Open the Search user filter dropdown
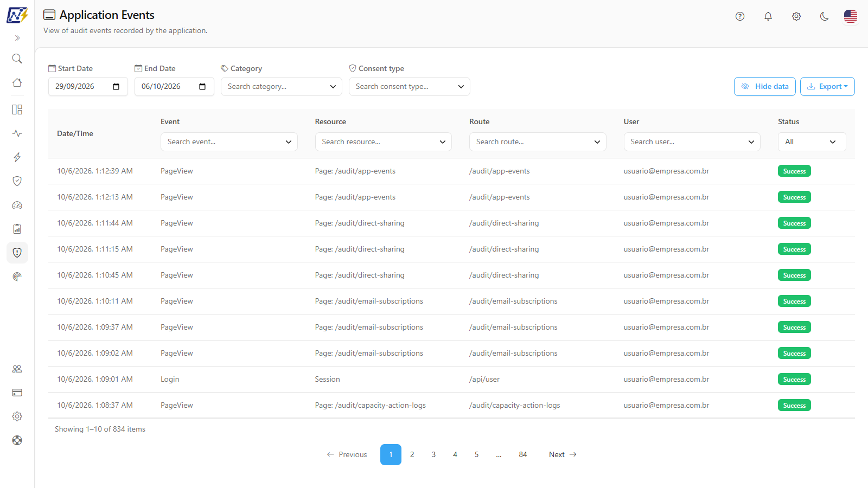Viewport: 868px width, 488px height. [x=692, y=142]
